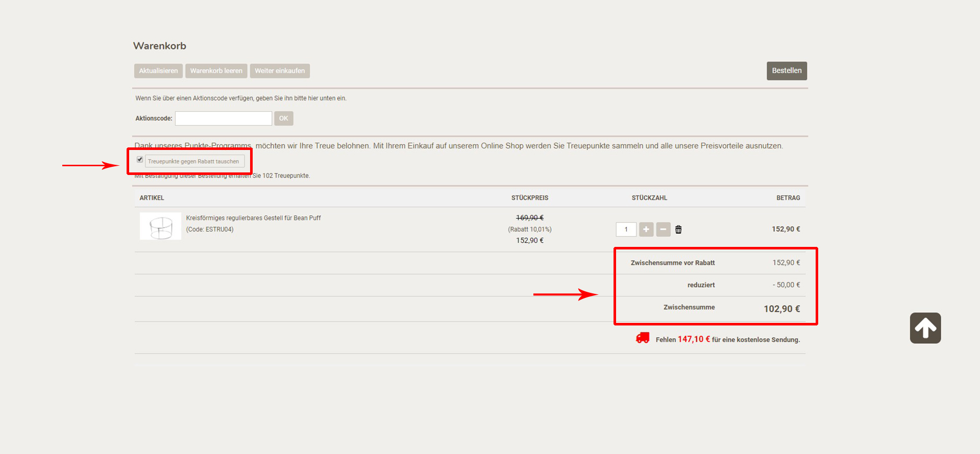Viewport: 980px width, 454px height.
Task: Click the STÜCKPREIS column header
Action: 529,198
